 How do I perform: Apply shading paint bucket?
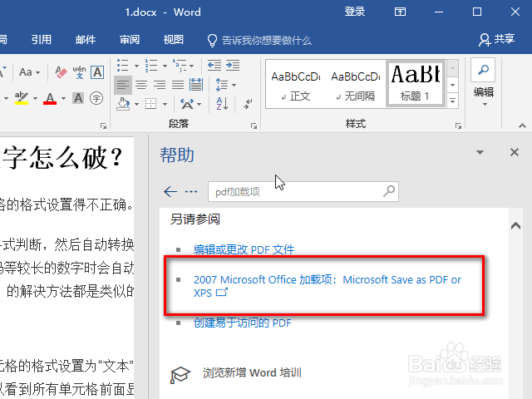pyautogui.click(x=123, y=103)
